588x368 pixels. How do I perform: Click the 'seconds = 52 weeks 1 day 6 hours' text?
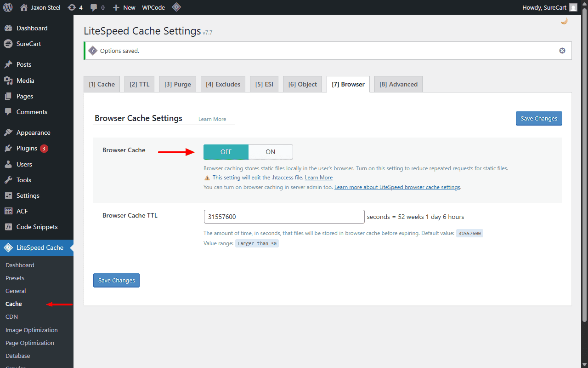(x=415, y=217)
